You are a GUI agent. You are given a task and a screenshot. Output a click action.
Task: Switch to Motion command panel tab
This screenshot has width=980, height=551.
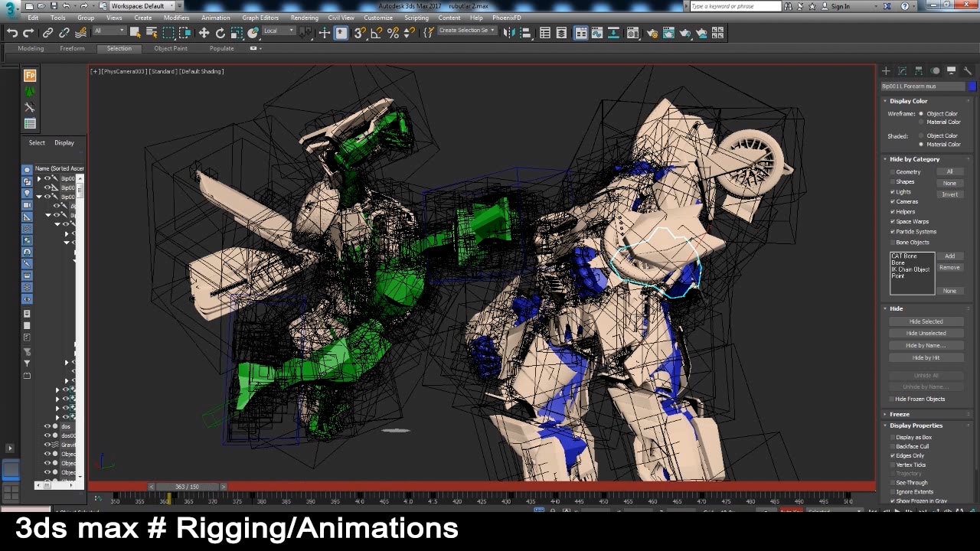tap(935, 70)
